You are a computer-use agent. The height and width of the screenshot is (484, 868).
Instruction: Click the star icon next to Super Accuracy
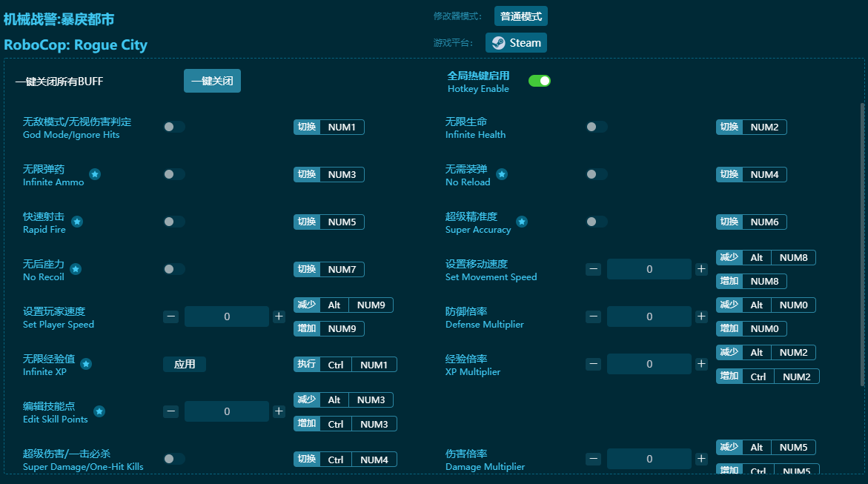point(522,222)
